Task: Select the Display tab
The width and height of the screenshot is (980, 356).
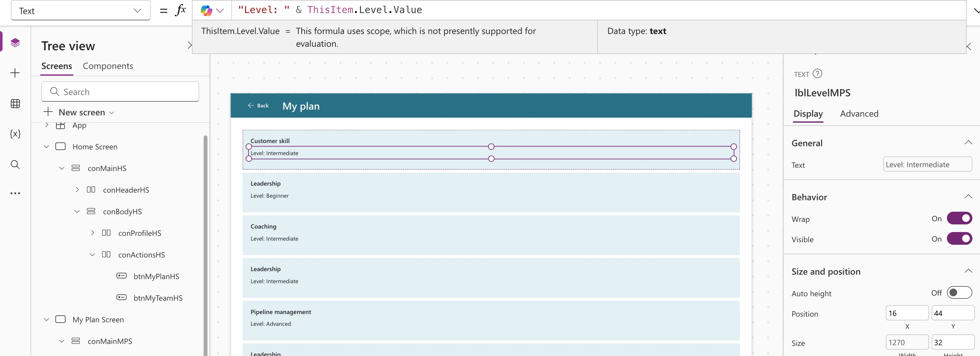Action: click(808, 113)
